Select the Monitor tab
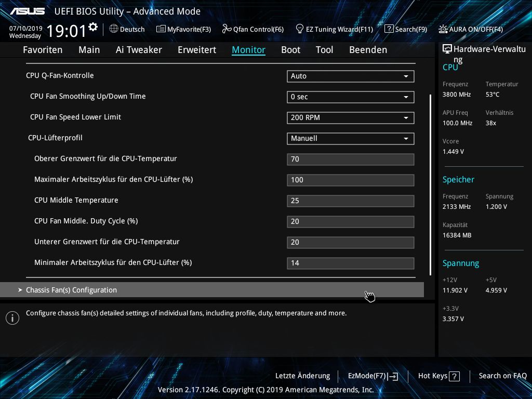Screen dimensions: 532x399 249,50
